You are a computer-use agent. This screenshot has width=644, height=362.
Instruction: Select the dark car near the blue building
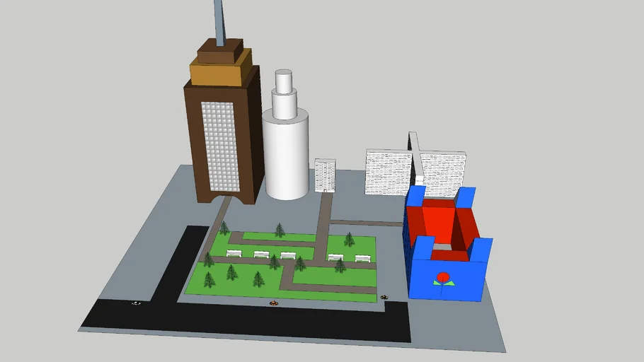point(384,297)
